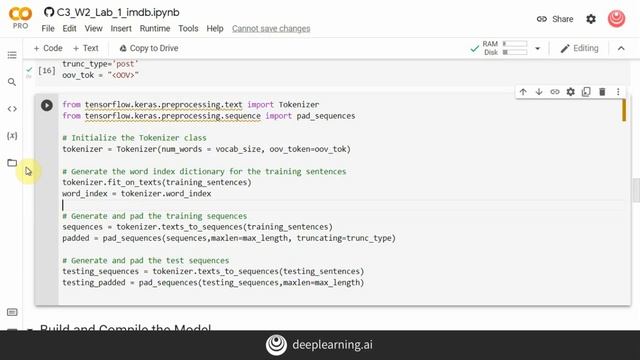Click the comment '# Initialize the Tokenizer class'
Screen dimensions: 640x360
(x=134, y=138)
